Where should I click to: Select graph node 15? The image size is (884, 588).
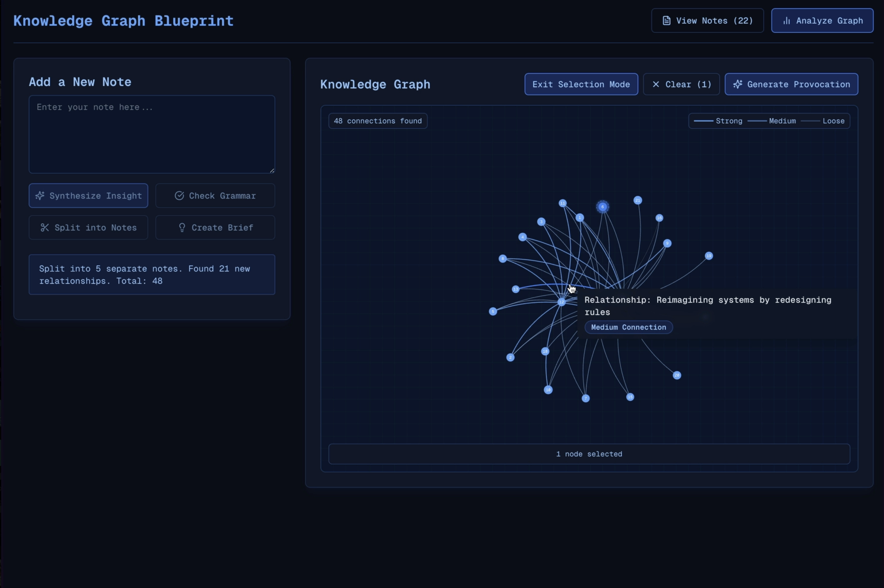[x=630, y=397]
